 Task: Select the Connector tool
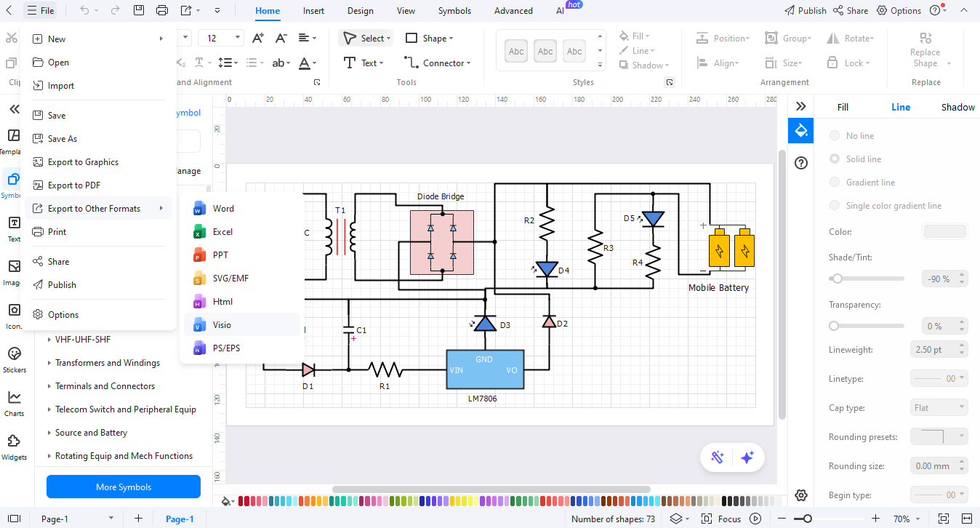point(437,63)
